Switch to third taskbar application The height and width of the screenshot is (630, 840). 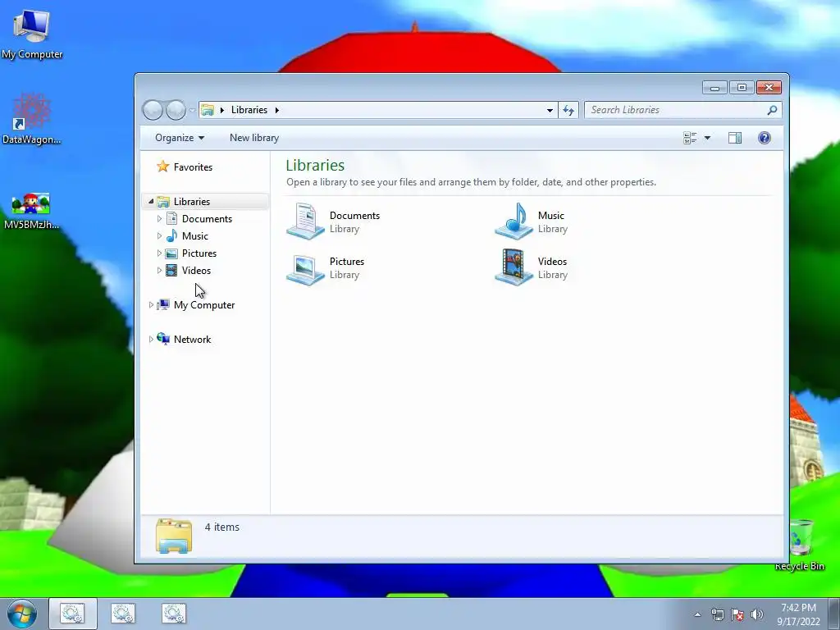tap(174, 614)
